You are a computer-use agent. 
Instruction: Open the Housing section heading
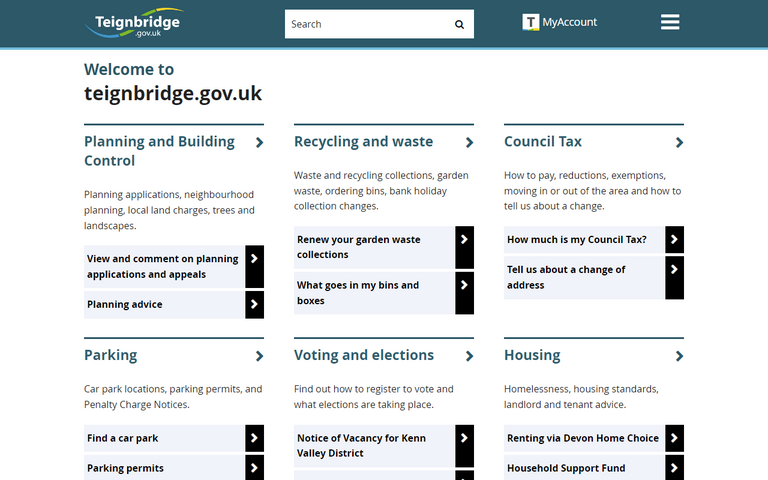(x=532, y=355)
